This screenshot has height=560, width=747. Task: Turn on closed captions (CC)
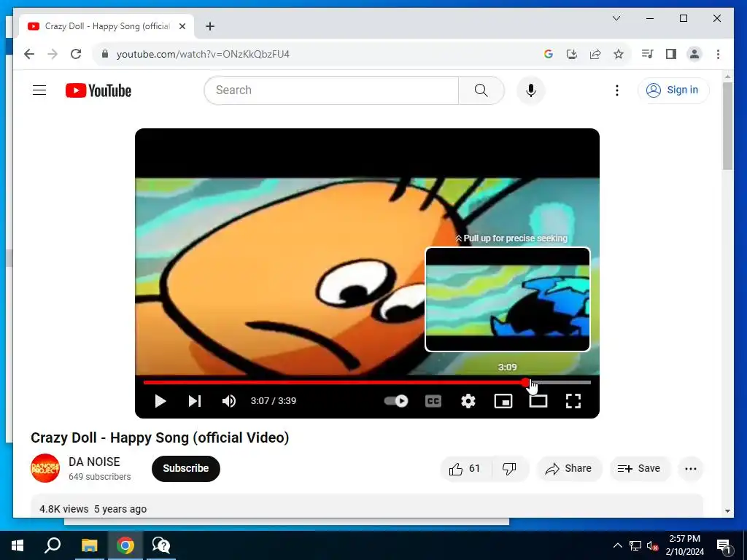433,401
